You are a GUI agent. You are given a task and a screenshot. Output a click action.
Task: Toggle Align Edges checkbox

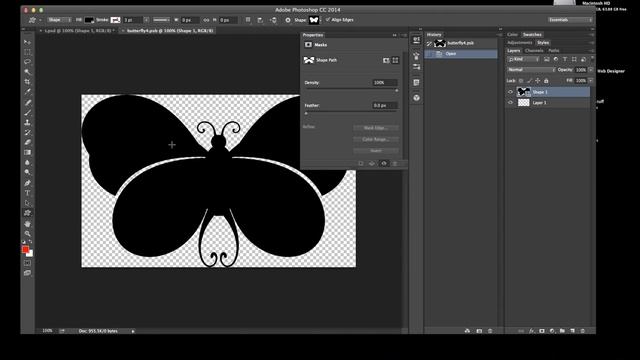point(328,20)
